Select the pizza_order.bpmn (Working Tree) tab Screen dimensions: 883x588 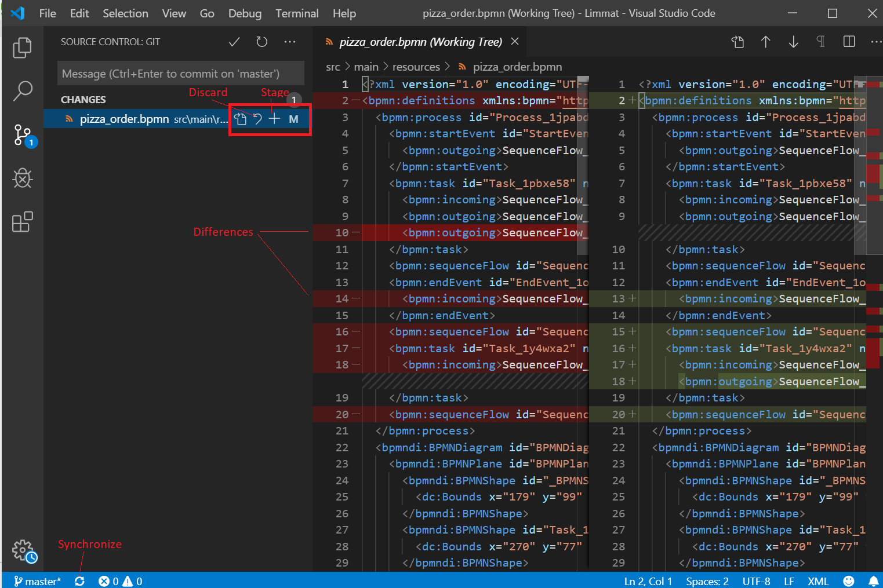(x=421, y=42)
